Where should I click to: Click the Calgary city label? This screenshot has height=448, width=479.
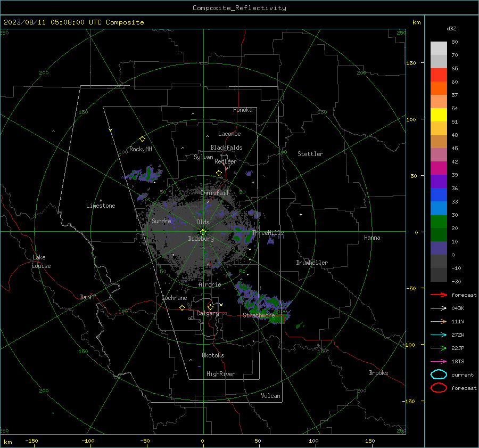point(208,313)
